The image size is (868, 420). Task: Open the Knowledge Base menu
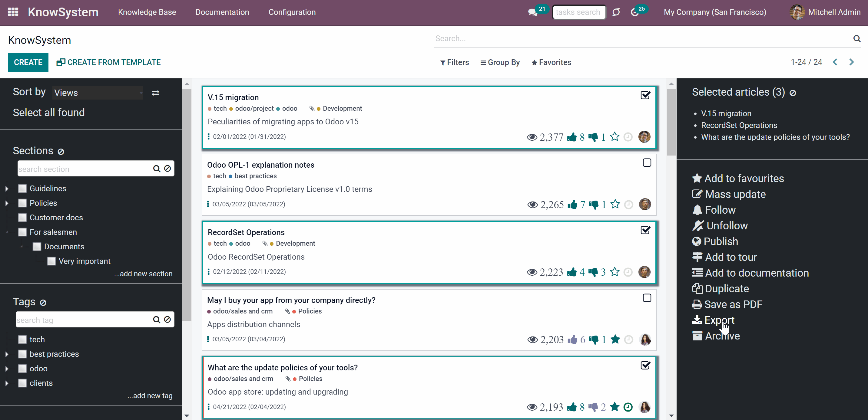(147, 12)
